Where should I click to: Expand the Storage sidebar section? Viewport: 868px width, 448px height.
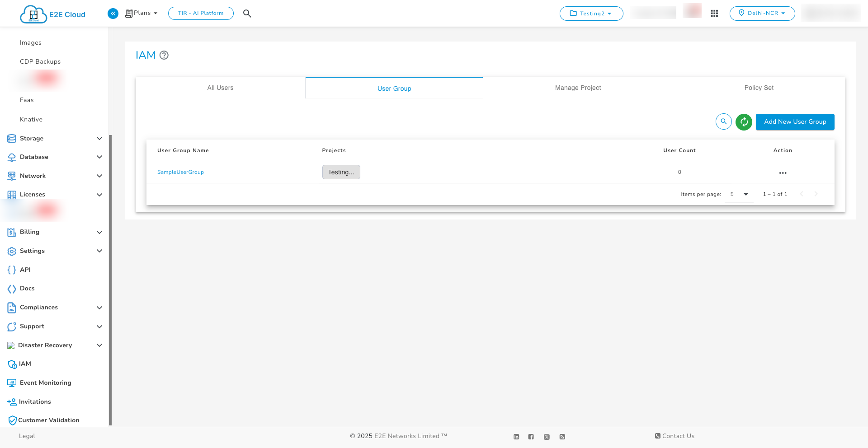tap(54, 138)
